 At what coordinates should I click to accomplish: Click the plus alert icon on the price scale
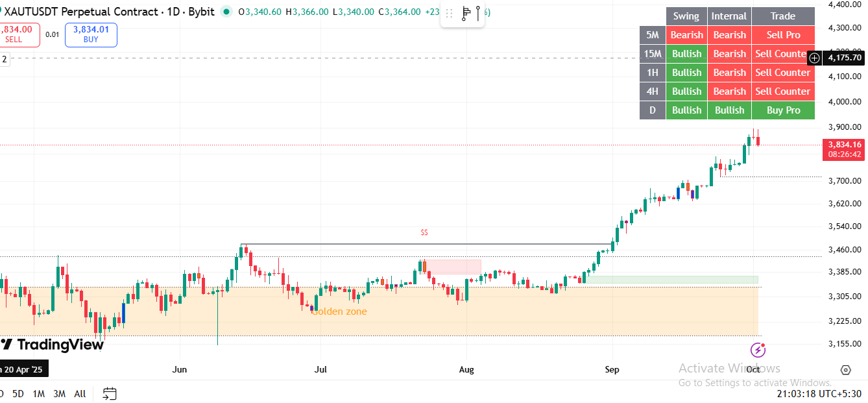pos(814,58)
